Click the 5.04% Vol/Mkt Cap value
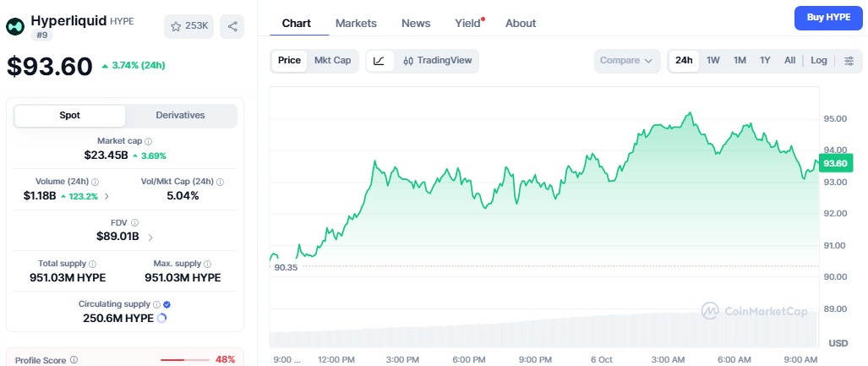The image size is (868, 366). pos(183,196)
